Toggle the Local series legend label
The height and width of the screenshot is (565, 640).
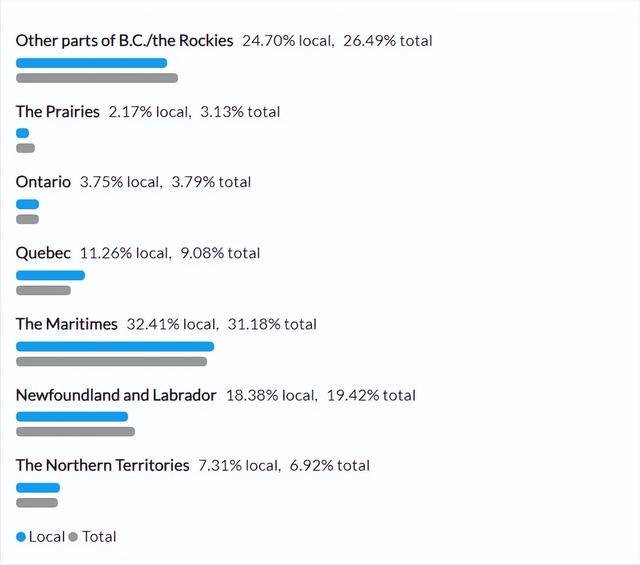(47, 536)
